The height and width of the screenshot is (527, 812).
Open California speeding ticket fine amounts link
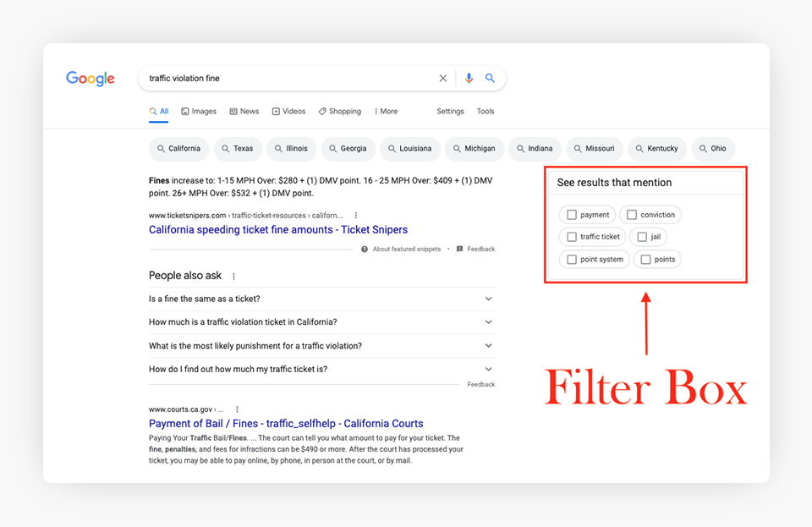pyautogui.click(x=278, y=230)
